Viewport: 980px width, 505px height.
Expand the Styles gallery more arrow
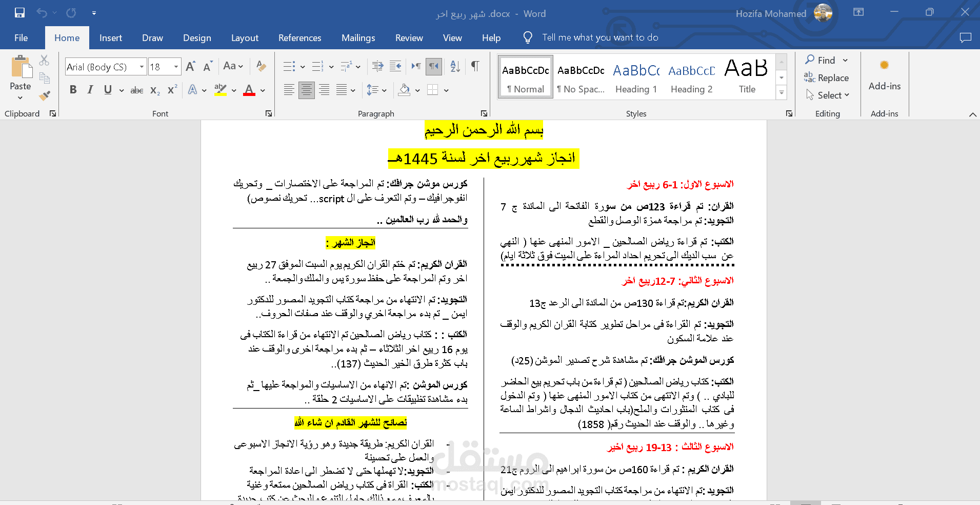tap(782, 93)
